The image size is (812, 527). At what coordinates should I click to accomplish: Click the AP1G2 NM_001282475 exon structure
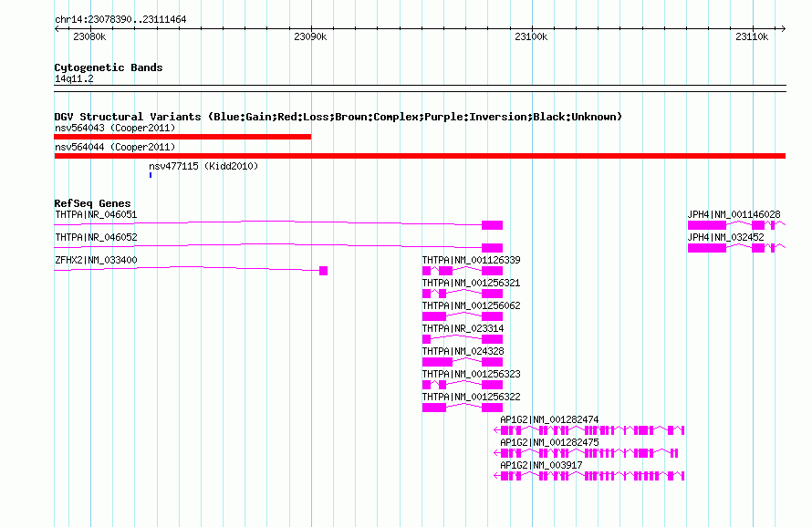[587, 453]
